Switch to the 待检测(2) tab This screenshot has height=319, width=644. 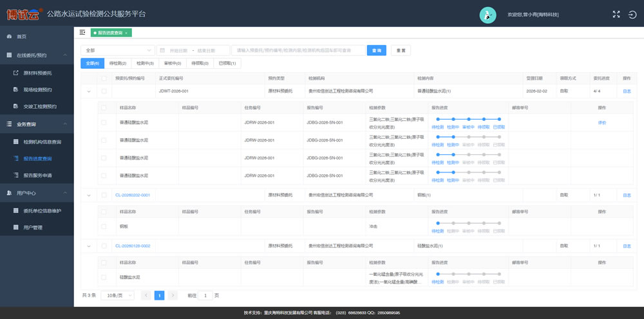pyautogui.click(x=117, y=64)
